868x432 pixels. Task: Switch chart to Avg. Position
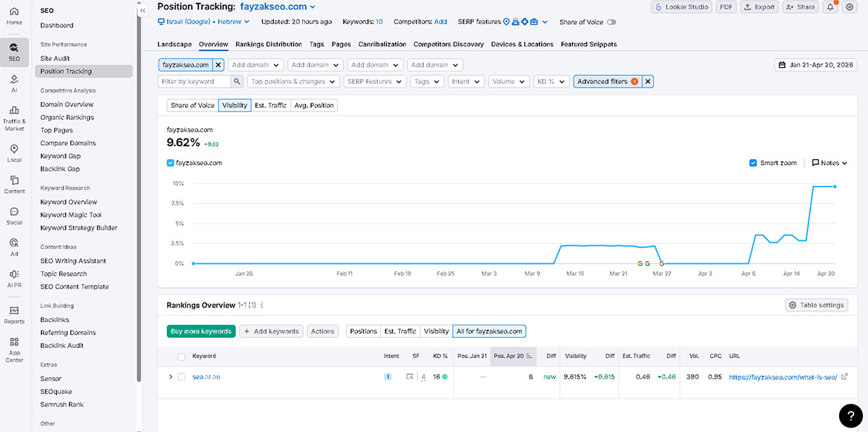click(x=314, y=106)
